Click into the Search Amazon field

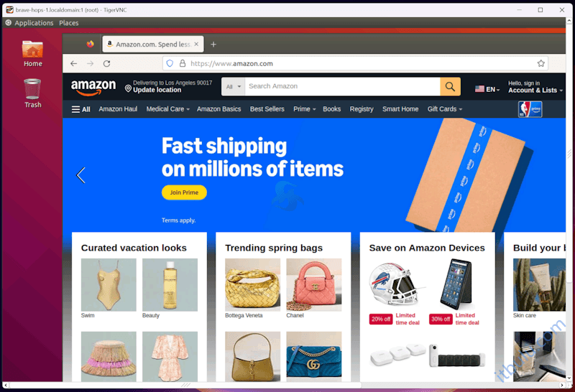[343, 86]
